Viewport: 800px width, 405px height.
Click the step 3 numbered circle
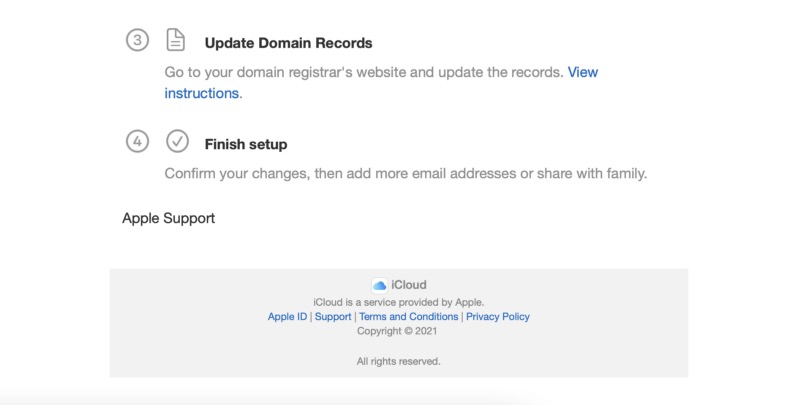click(138, 41)
